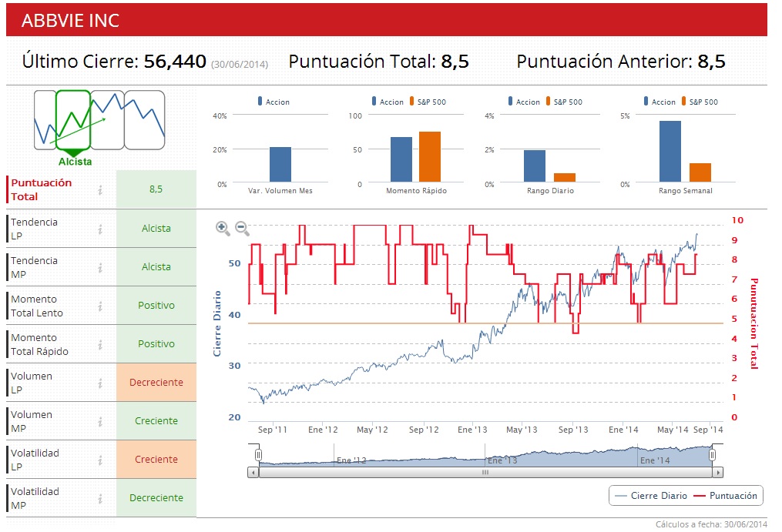
Task: Click the blue Accion Rango Semanal bar
Action: pyautogui.click(x=670, y=152)
